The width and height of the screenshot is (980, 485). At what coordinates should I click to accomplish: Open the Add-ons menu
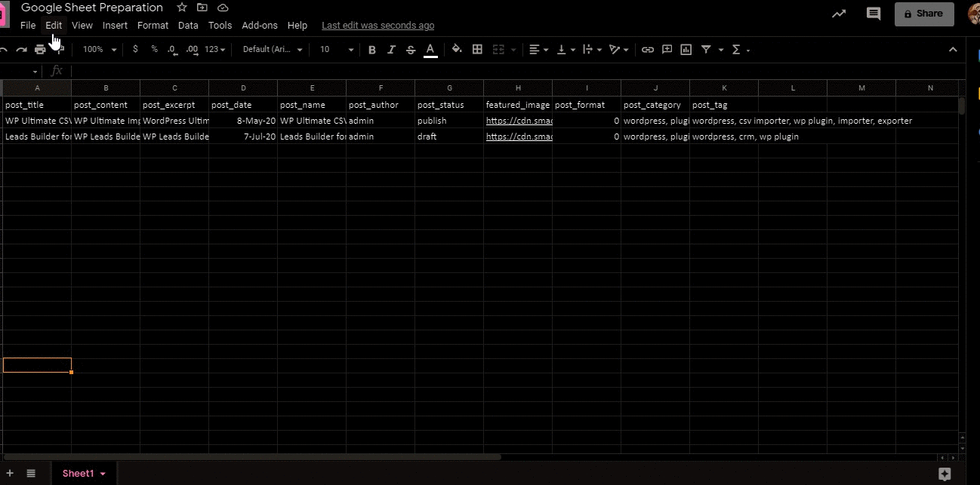coord(260,25)
